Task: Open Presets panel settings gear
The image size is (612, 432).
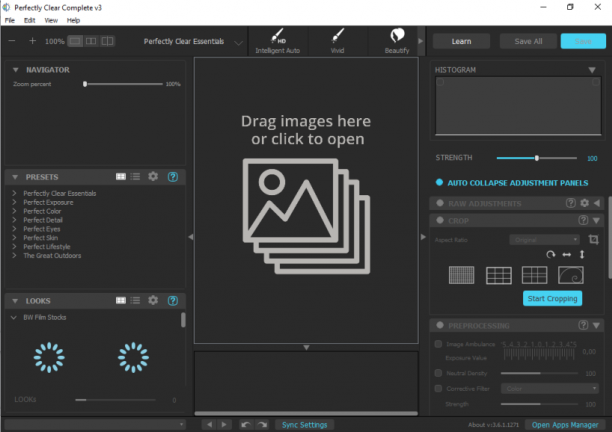Action: [153, 176]
